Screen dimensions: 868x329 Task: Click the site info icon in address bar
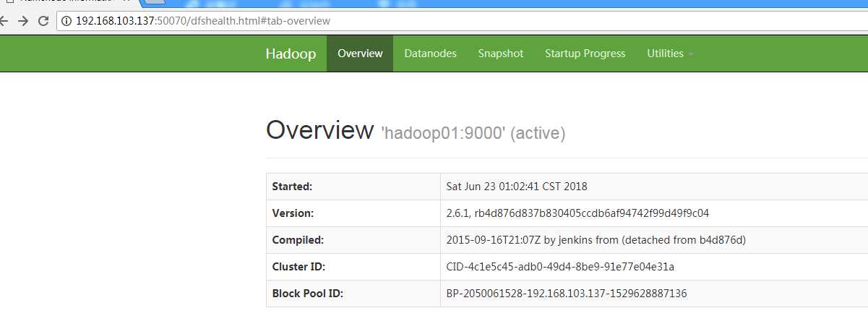click(x=66, y=21)
